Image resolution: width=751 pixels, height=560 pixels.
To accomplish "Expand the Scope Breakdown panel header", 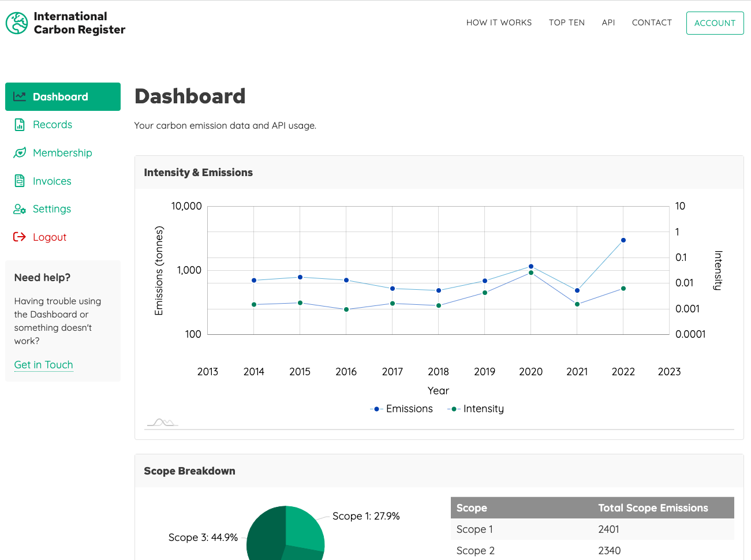I will tap(189, 471).
